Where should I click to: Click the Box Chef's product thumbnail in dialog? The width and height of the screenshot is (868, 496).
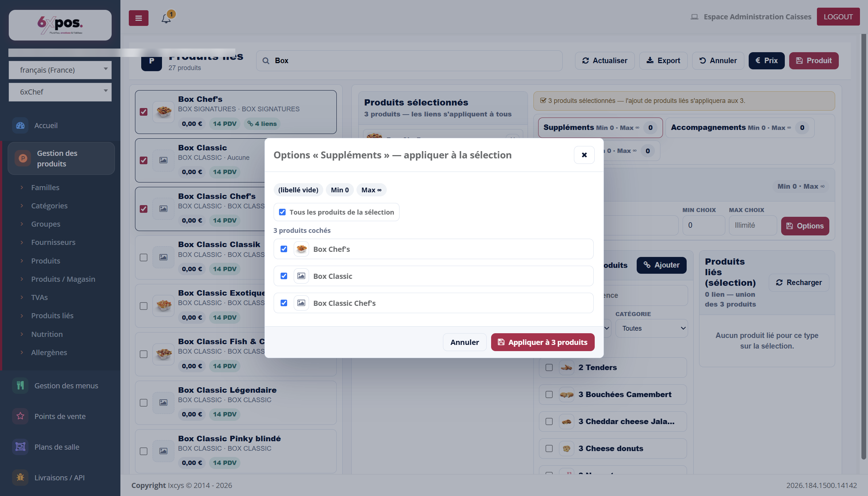coord(301,249)
